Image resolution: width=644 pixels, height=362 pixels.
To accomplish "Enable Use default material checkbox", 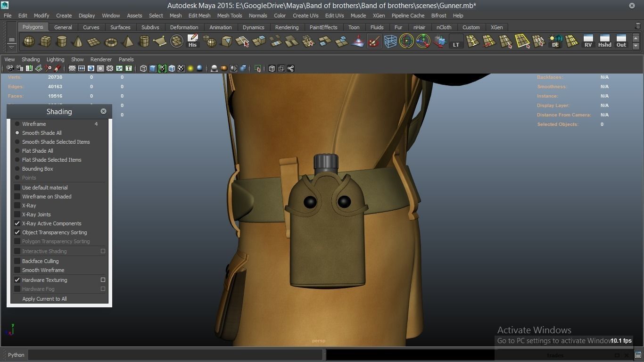I will click(x=17, y=188).
